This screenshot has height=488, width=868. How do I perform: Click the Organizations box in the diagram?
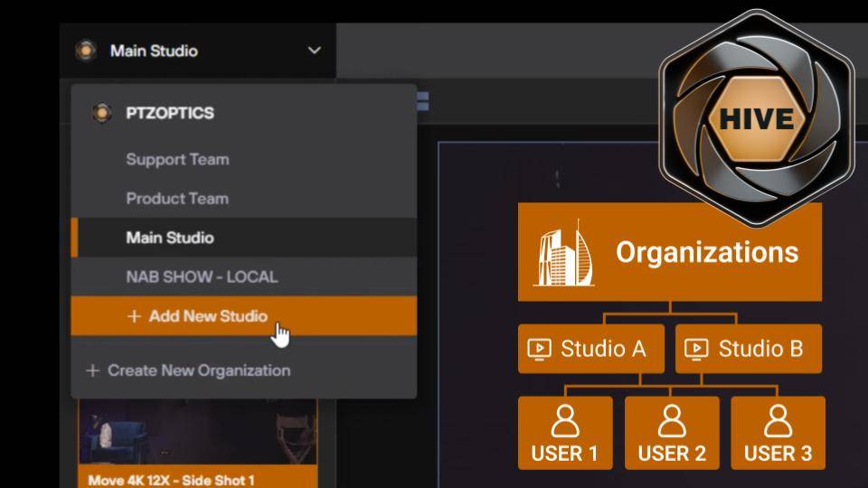click(670, 252)
